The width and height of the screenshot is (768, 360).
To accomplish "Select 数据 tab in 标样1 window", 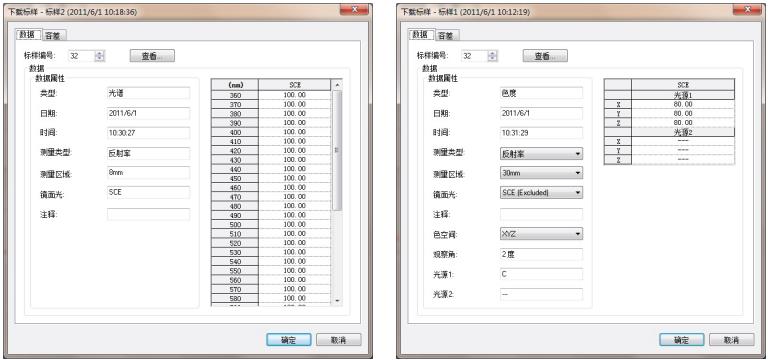I will click(421, 35).
